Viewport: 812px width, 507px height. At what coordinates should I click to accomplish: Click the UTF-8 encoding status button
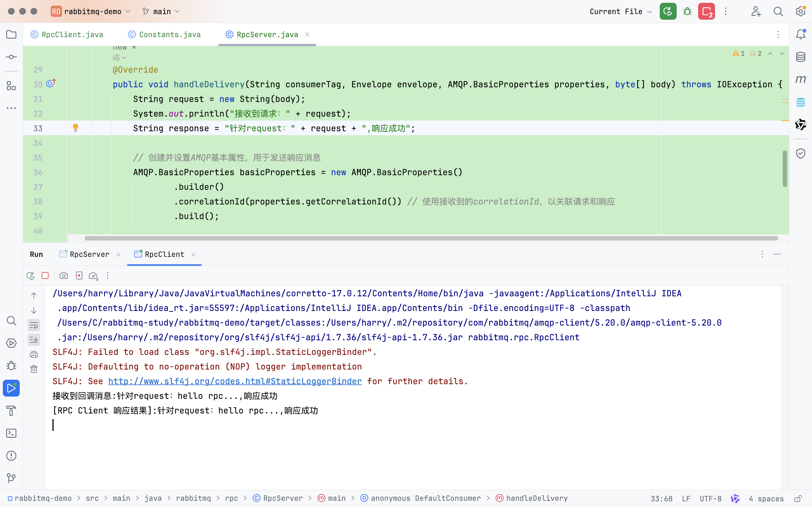(x=710, y=499)
